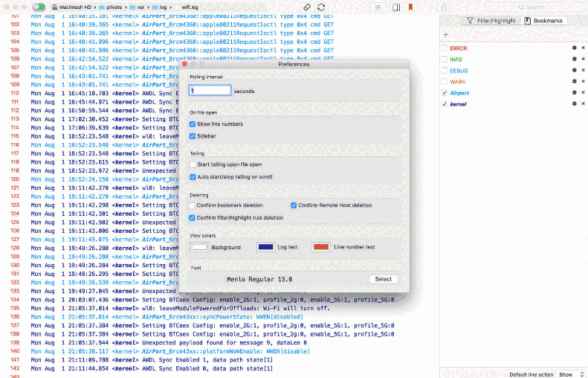The image size is (588, 378).
Task: Open the Log text color swatch
Action: point(265,247)
